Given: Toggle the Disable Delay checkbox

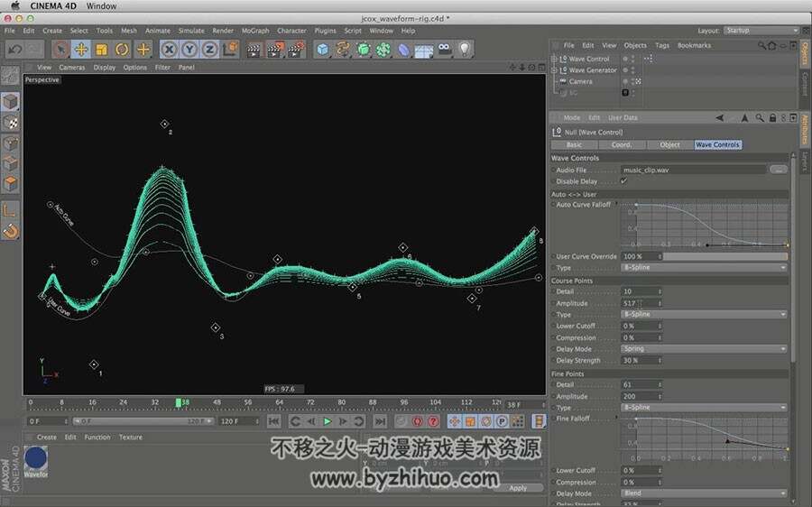Looking at the screenshot, I should point(623,181).
